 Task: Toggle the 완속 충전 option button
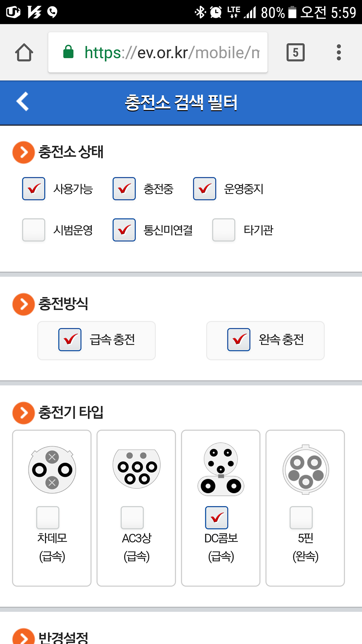tap(265, 341)
